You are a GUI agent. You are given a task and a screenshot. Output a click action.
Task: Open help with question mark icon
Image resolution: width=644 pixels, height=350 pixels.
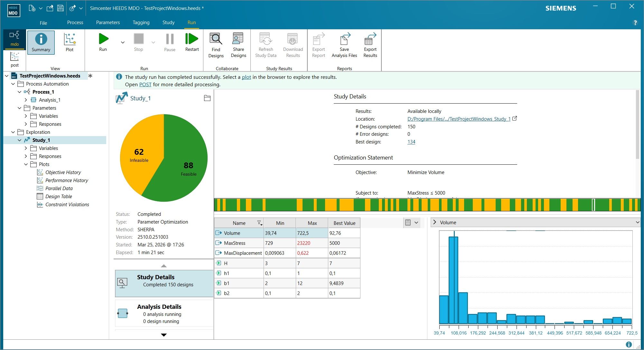(x=635, y=23)
